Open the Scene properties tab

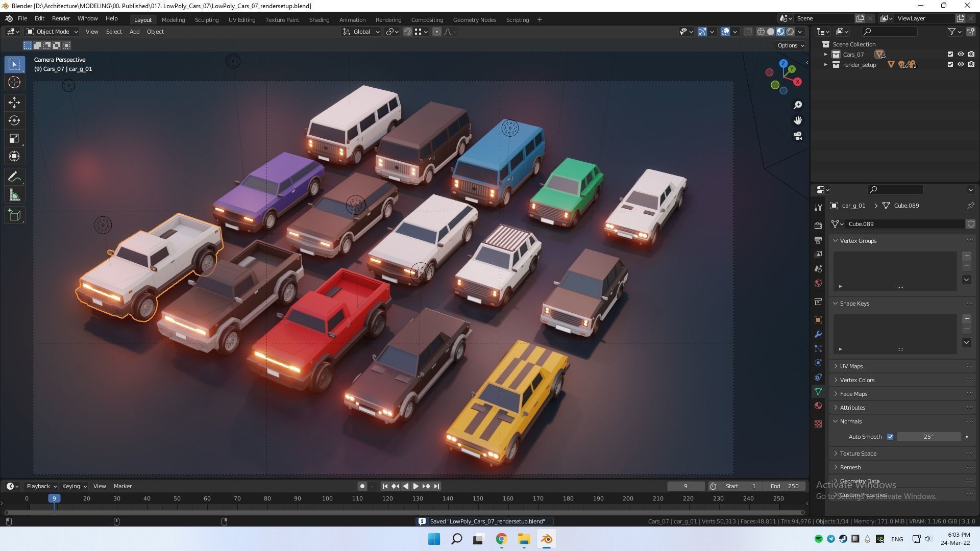pyautogui.click(x=818, y=268)
